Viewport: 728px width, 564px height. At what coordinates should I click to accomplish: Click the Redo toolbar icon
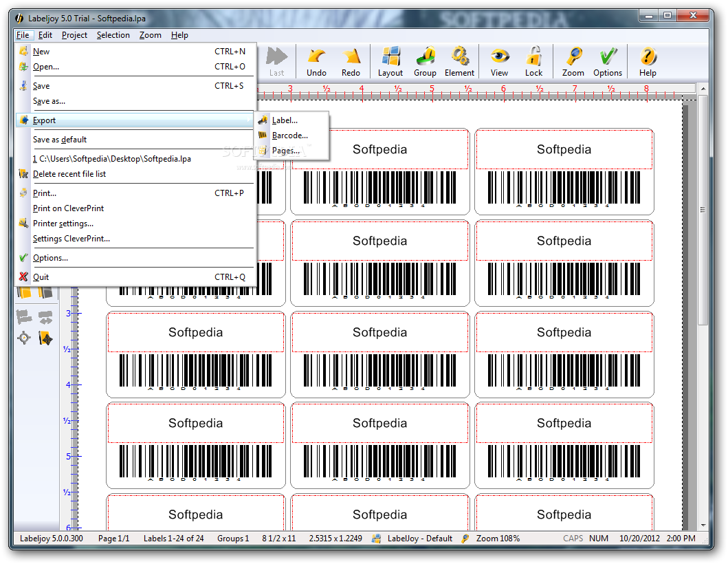(351, 61)
